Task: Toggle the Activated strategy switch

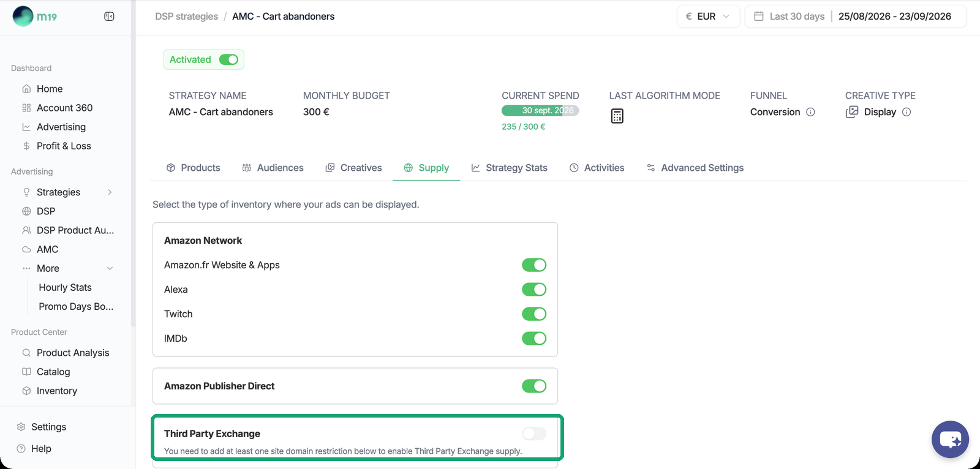Action: coord(228,59)
